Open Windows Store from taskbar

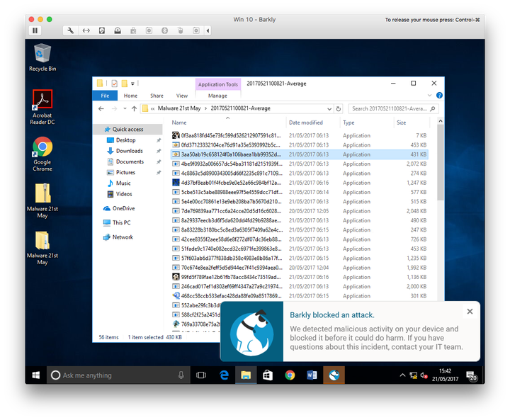coord(267,375)
